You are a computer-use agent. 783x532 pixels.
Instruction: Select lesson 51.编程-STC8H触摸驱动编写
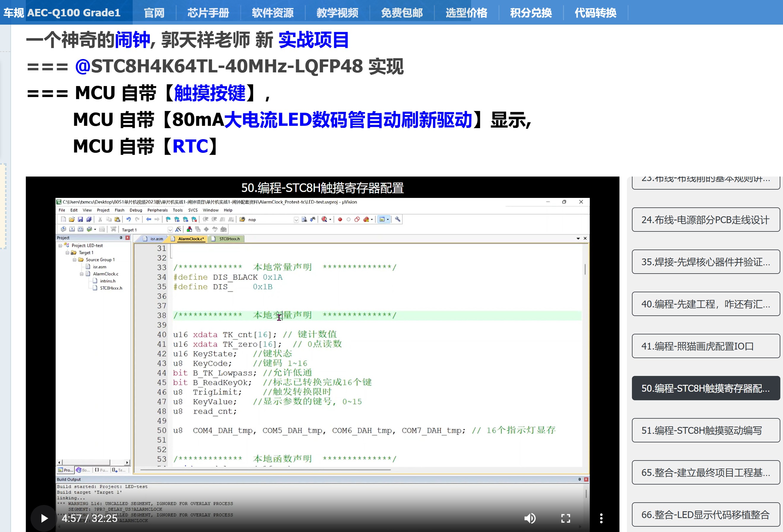tap(706, 430)
